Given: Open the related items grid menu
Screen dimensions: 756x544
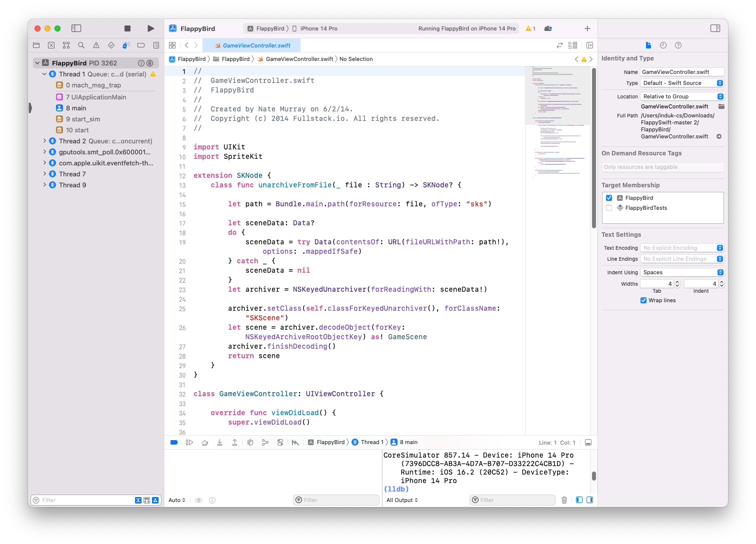Looking at the screenshot, I should point(172,45).
